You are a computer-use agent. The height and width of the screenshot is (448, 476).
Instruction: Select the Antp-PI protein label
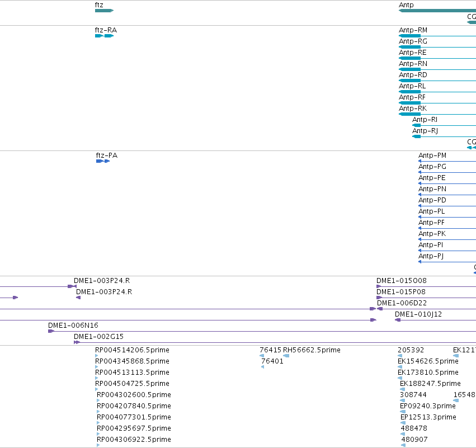tap(431, 245)
